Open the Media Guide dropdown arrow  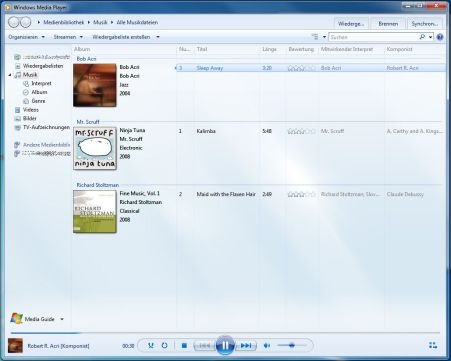pos(62,319)
